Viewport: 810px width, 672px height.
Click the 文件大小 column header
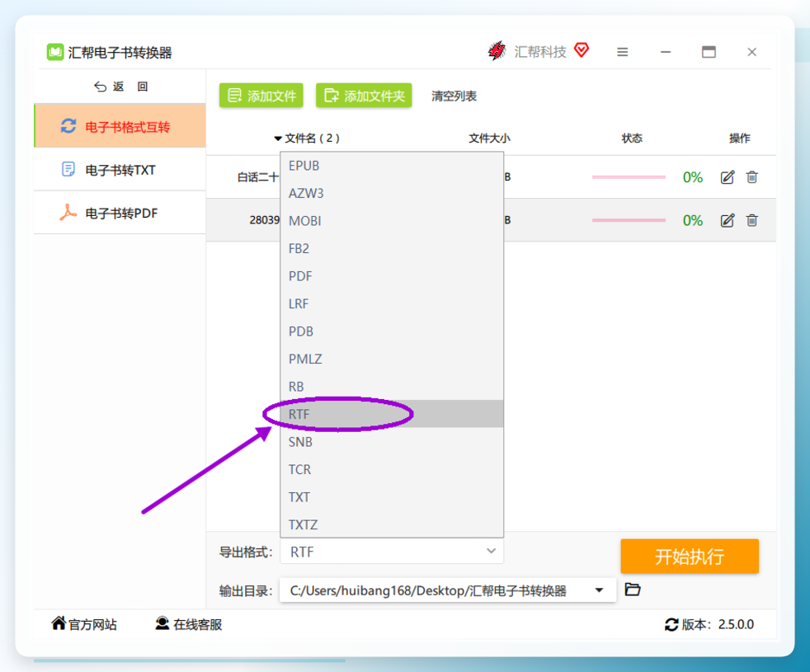(x=489, y=138)
